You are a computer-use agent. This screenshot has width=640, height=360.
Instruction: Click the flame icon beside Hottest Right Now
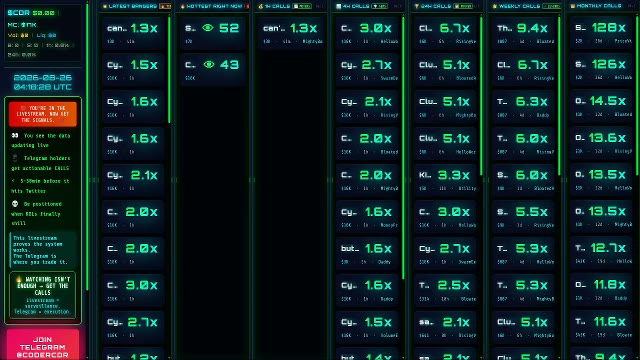click(x=182, y=6)
